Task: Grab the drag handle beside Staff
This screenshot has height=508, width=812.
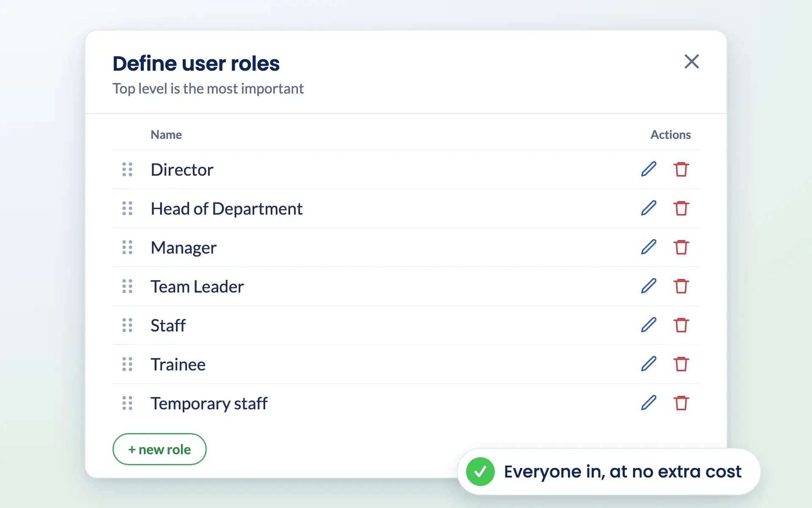Action: click(127, 325)
